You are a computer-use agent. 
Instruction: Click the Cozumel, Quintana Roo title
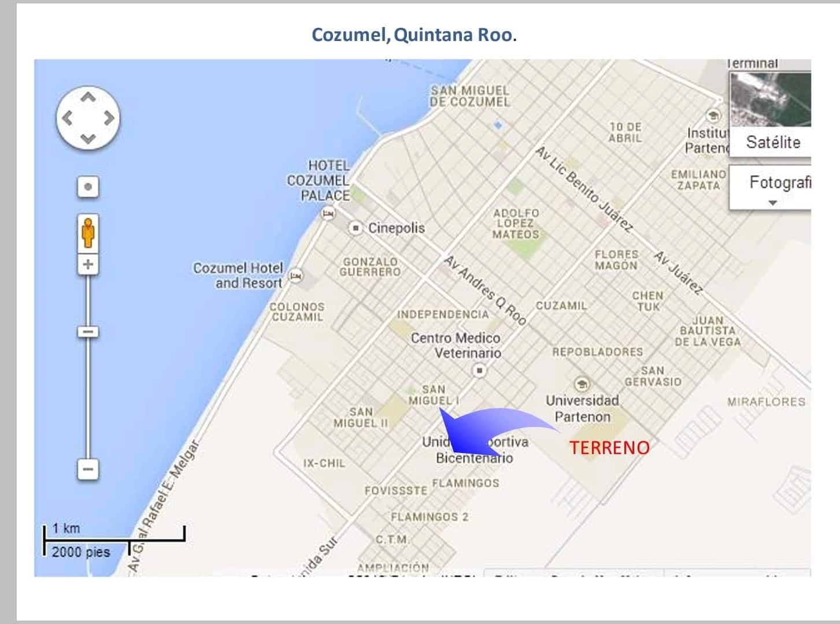(414, 35)
